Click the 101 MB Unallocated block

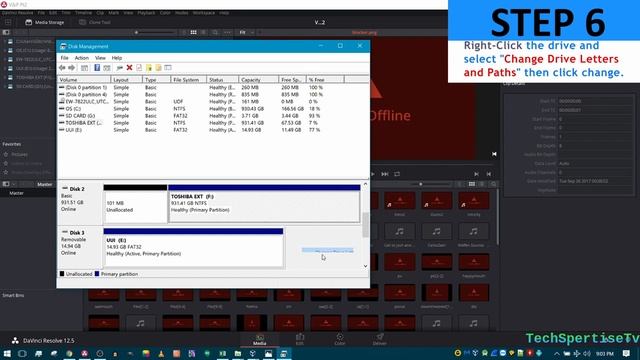[135, 204]
